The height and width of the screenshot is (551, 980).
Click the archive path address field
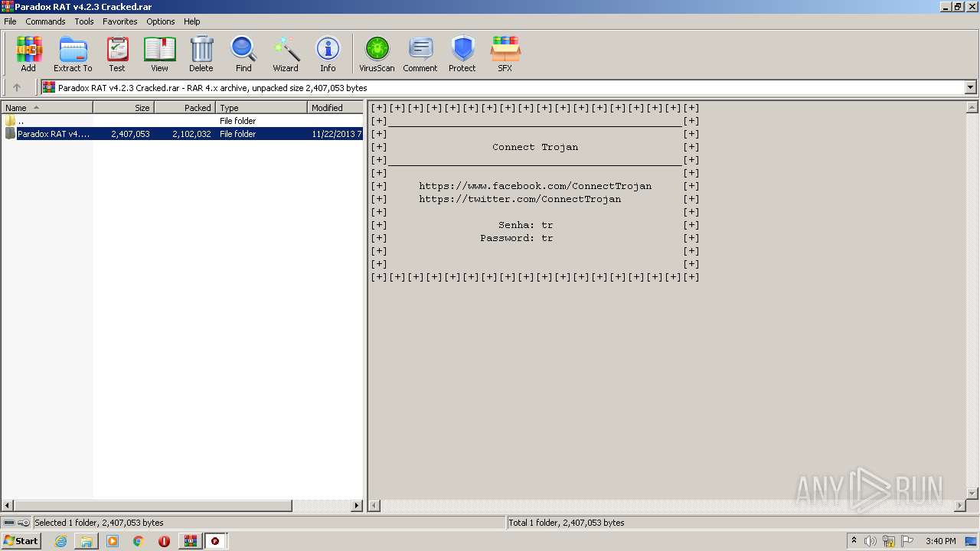pos(503,87)
